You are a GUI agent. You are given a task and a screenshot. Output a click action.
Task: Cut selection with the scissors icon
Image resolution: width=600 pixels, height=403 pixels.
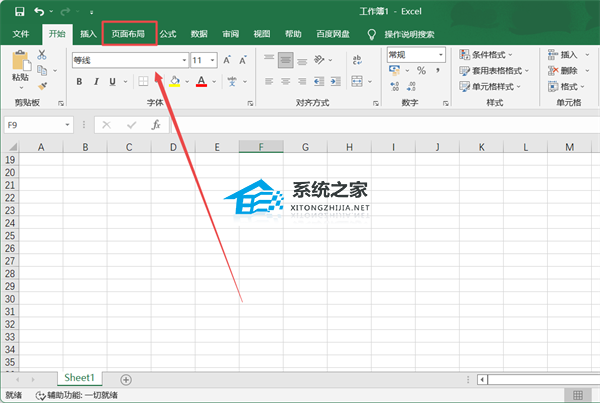point(42,55)
